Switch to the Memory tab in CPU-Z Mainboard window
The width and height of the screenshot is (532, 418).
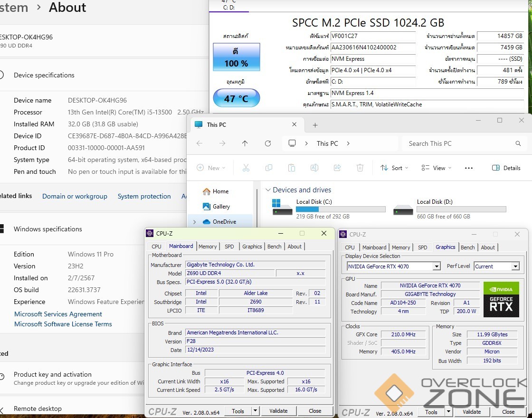click(x=208, y=247)
